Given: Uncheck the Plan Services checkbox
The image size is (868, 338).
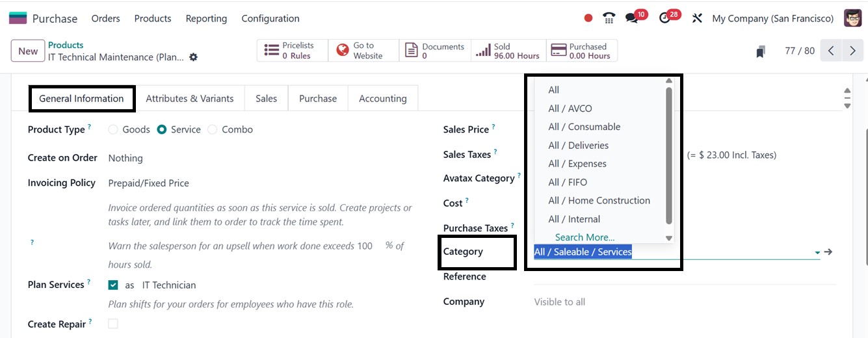Looking at the screenshot, I should coord(114,285).
